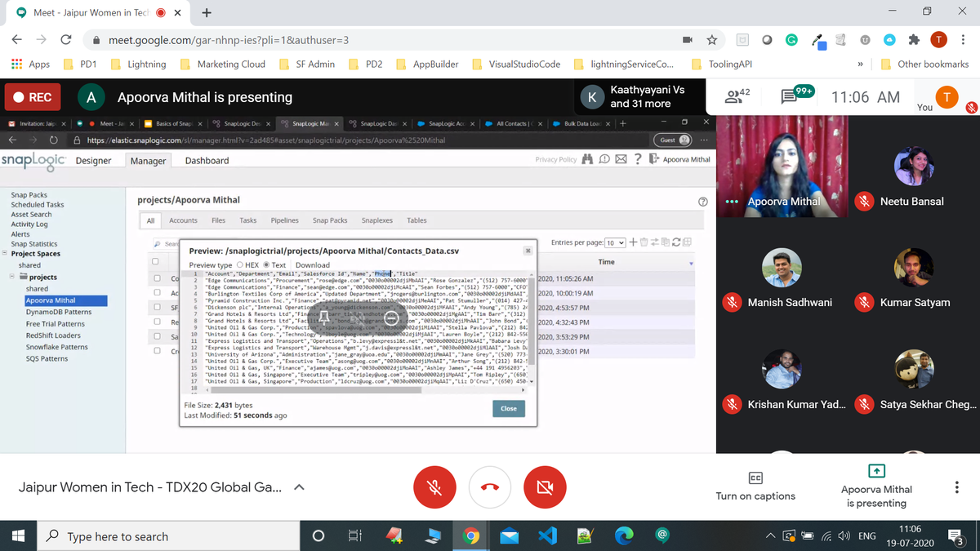Click the REC recording indicator
The width and height of the screenshot is (980, 551).
tap(33, 97)
